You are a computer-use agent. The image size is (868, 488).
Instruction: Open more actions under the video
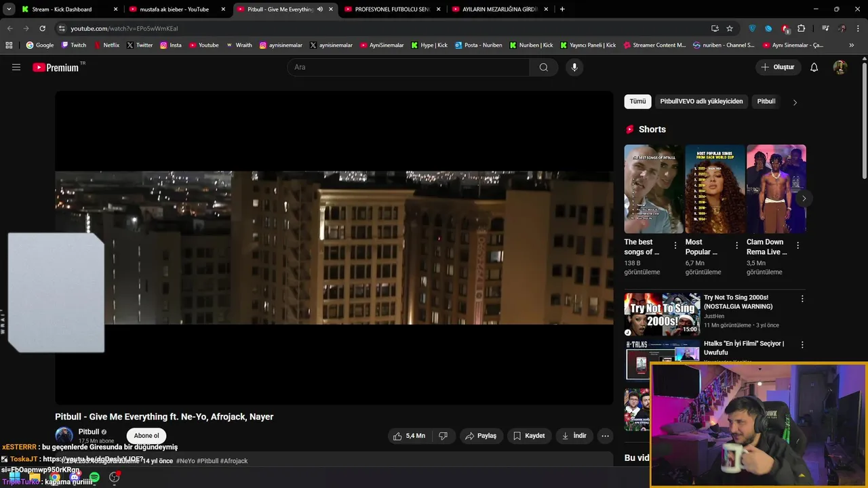pyautogui.click(x=606, y=436)
